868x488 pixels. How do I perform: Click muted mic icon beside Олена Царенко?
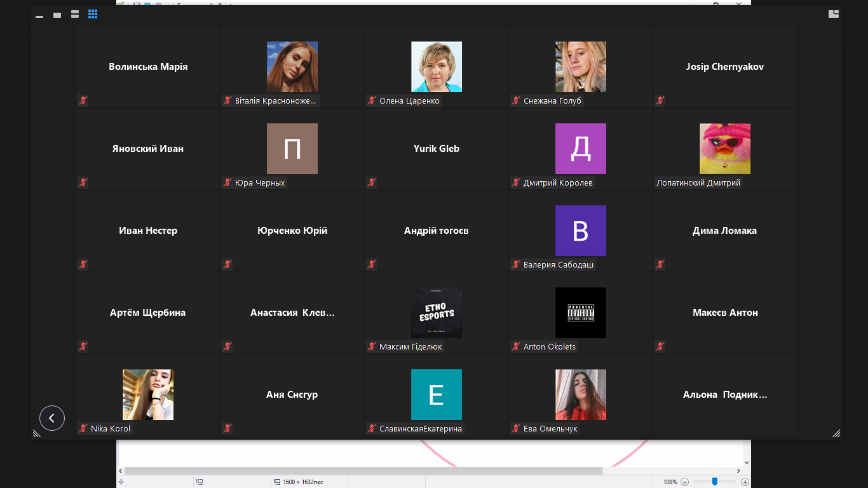(372, 100)
